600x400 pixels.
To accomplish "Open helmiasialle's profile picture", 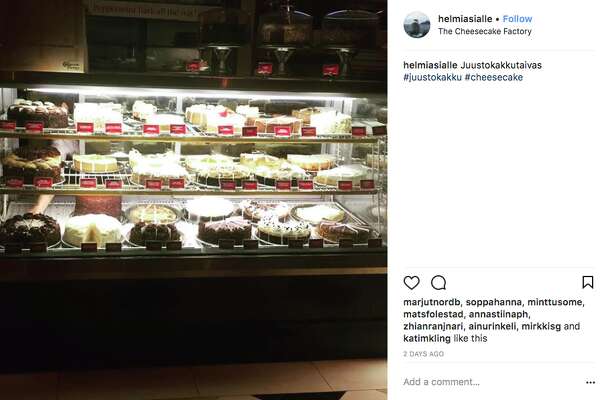I will coord(416,25).
